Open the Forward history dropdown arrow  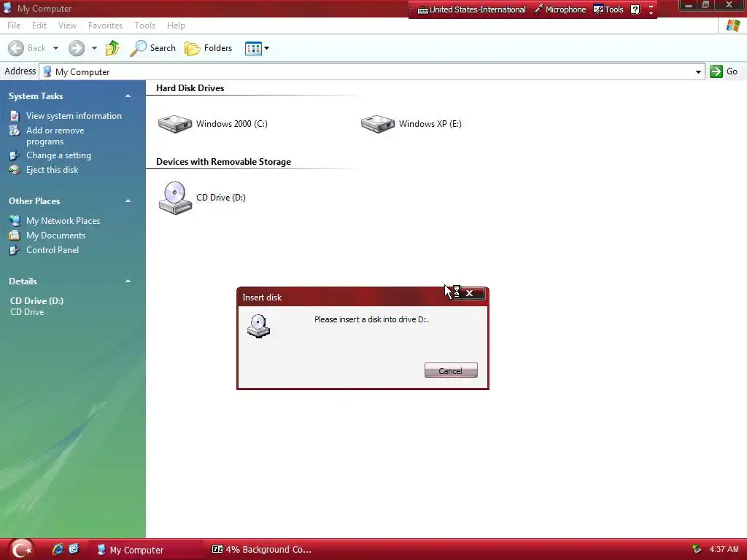(x=94, y=48)
